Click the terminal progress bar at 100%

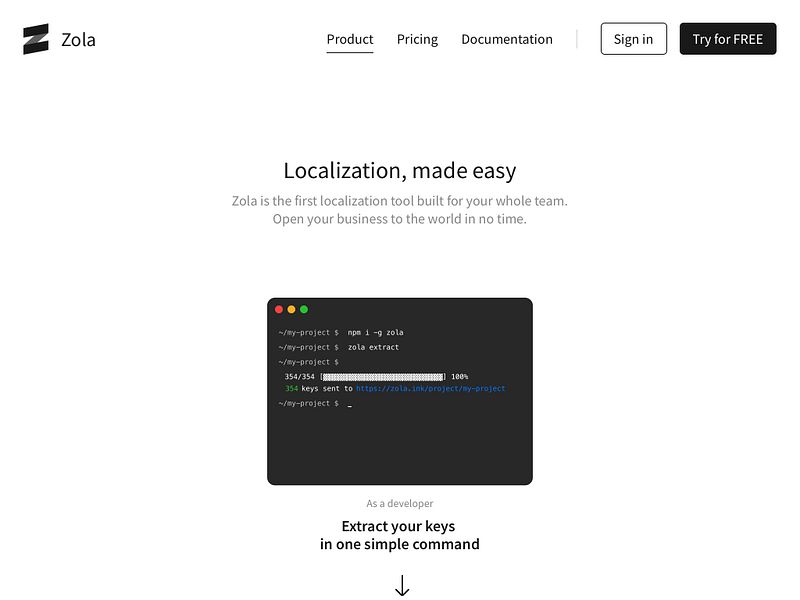383,377
